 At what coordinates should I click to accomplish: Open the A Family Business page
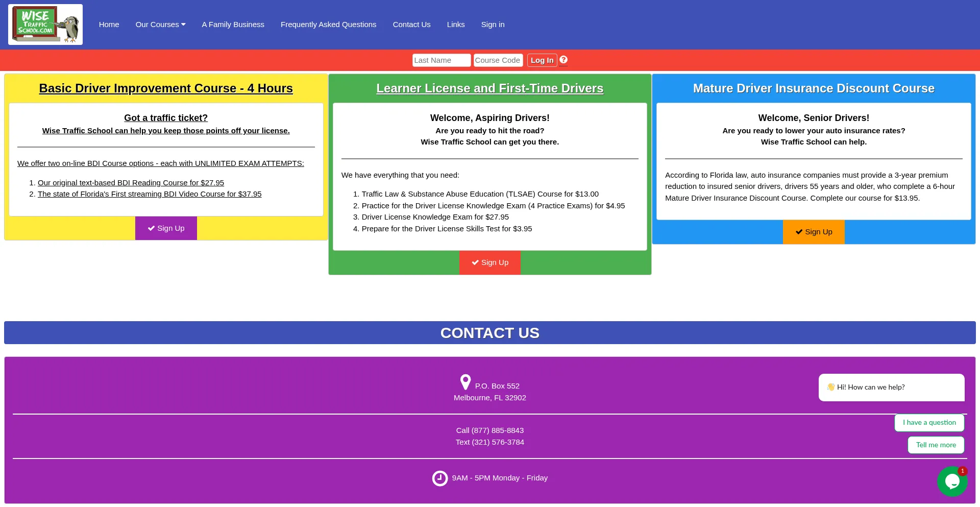(x=233, y=25)
